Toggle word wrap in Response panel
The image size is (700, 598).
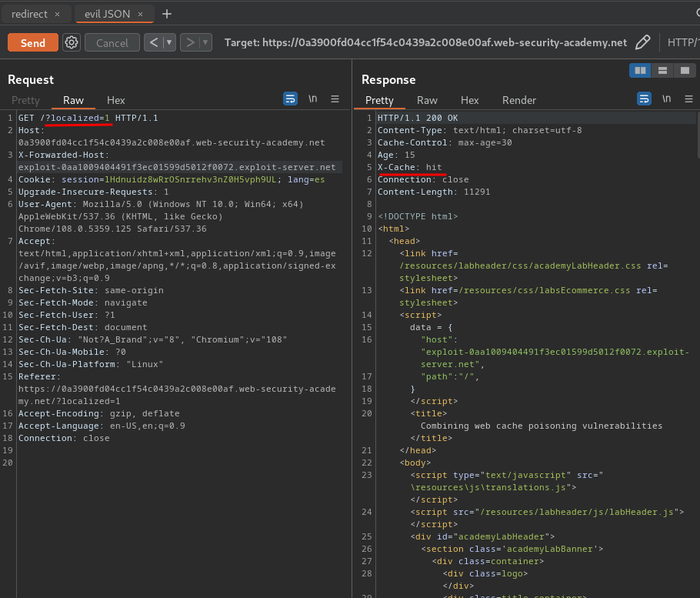(x=644, y=99)
